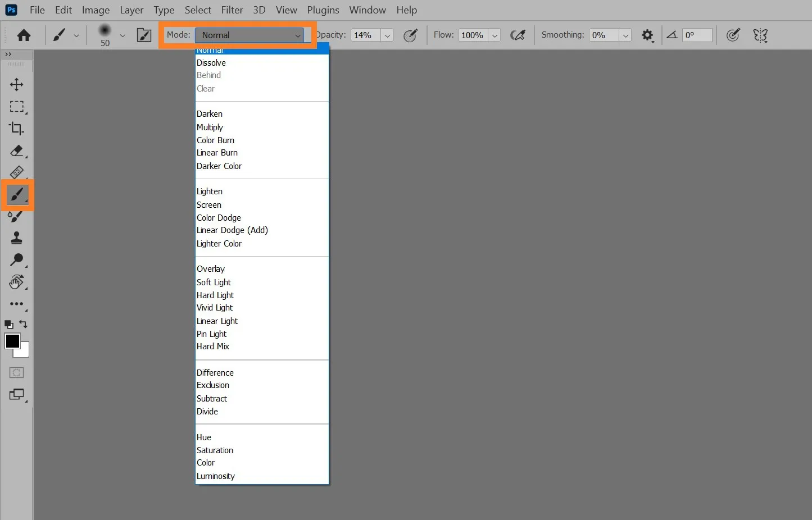Click the angle field showing 0°
Viewport: 812px width, 520px height.
(697, 35)
